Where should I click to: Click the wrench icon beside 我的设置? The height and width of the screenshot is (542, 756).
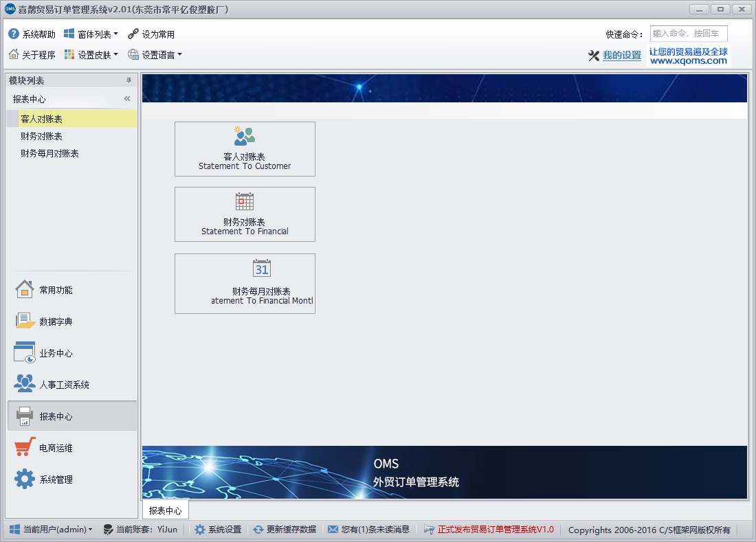(594, 56)
